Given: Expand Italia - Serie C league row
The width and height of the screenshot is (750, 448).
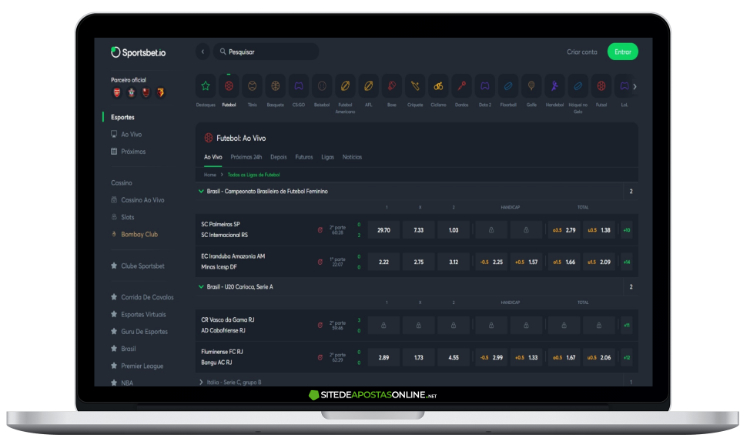Looking at the screenshot, I should [x=201, y=382].
